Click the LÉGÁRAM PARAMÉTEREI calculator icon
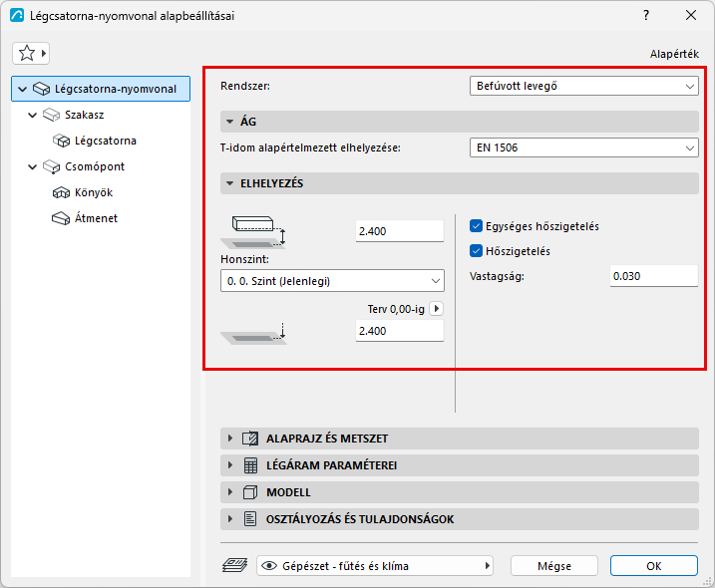 click(x=250, y=465)
